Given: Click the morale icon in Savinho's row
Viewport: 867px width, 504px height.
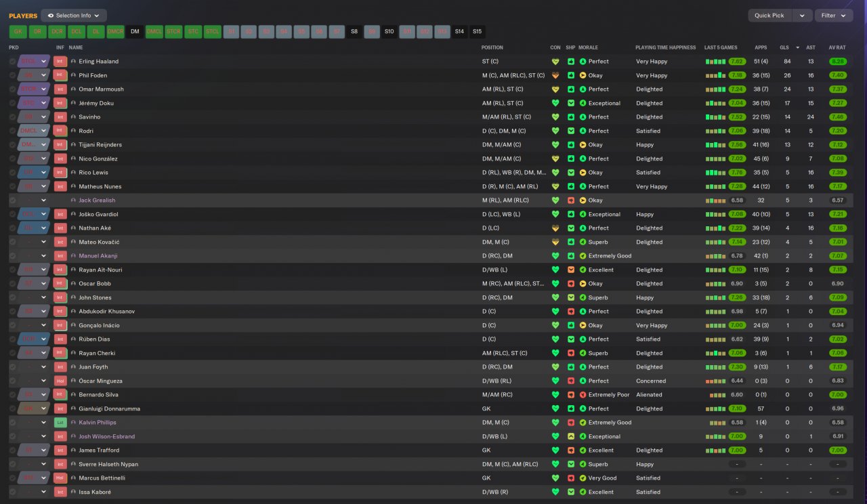Looking at the screenshot, I should click(583, 117).
